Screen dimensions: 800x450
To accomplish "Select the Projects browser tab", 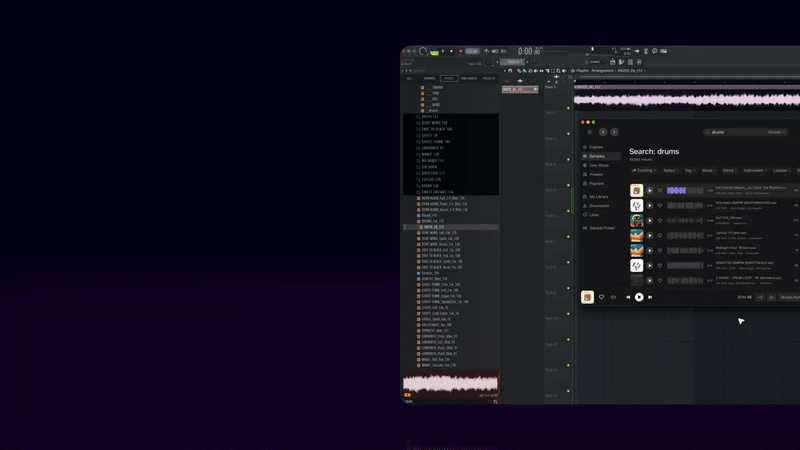I will [489, 78].
